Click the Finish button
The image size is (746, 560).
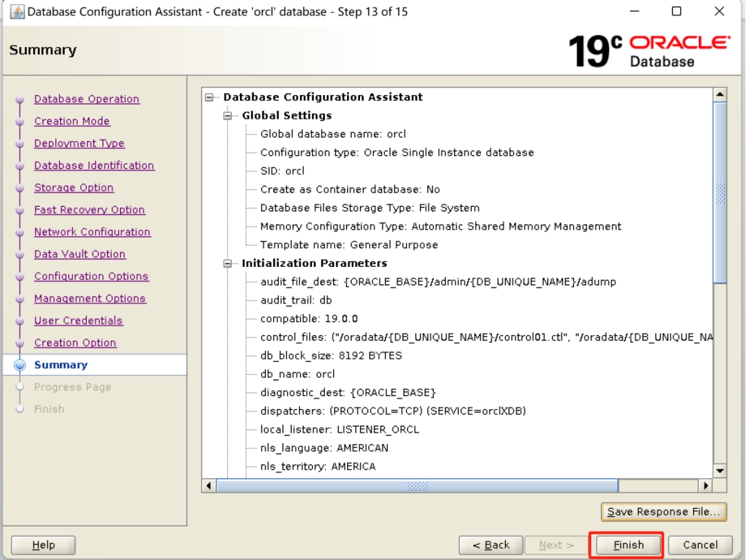tap(628, 545)
